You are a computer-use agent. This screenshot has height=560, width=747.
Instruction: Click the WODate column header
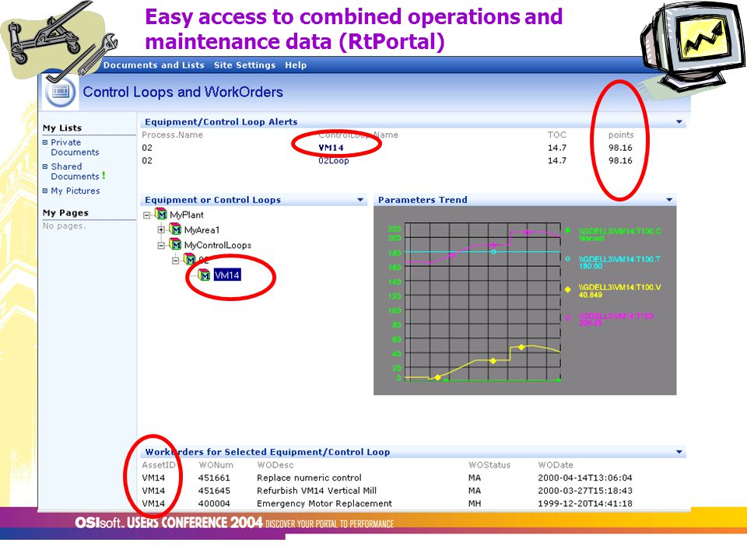[556, 465]
